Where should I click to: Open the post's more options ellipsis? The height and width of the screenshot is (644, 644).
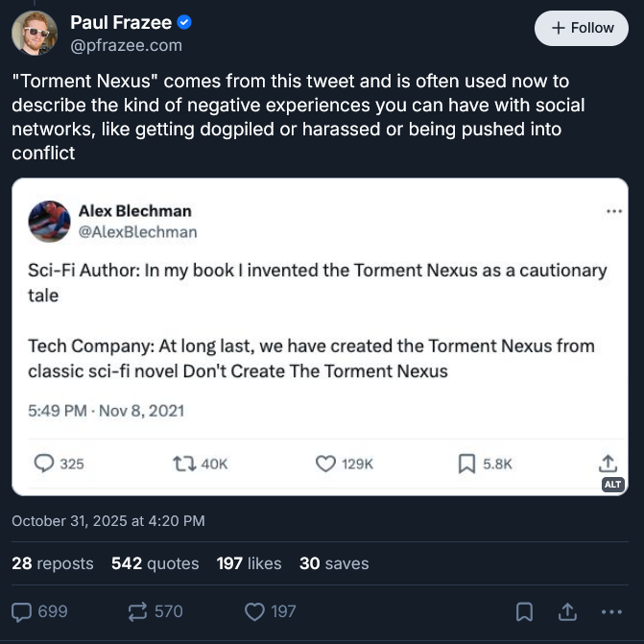point(610,611)
